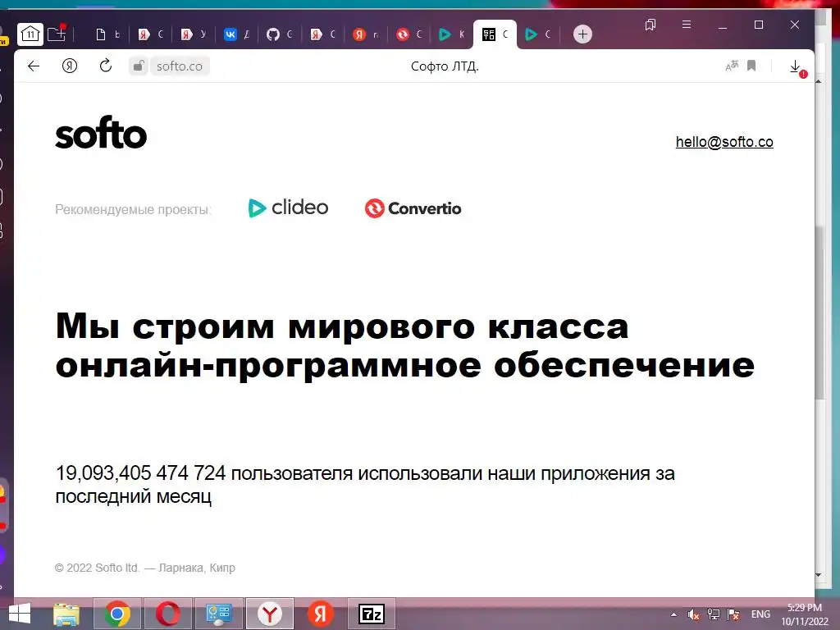Click the 5:29 PM clock in taskbar
The height and width of the screenshot is (630, 840).
point(804,608)
